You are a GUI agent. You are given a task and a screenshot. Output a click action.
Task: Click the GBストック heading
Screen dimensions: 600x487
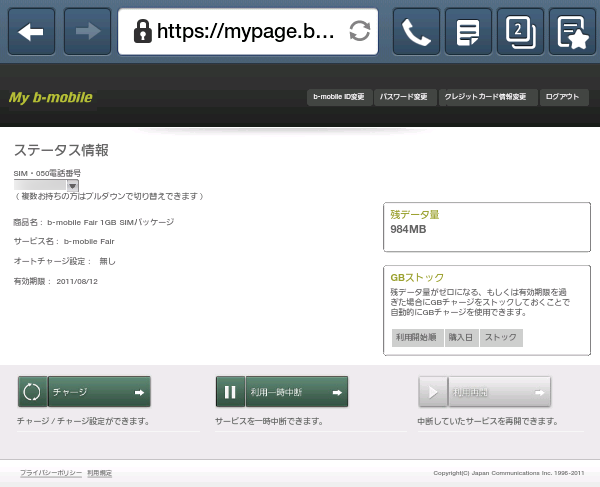click(x=417, y=277)
